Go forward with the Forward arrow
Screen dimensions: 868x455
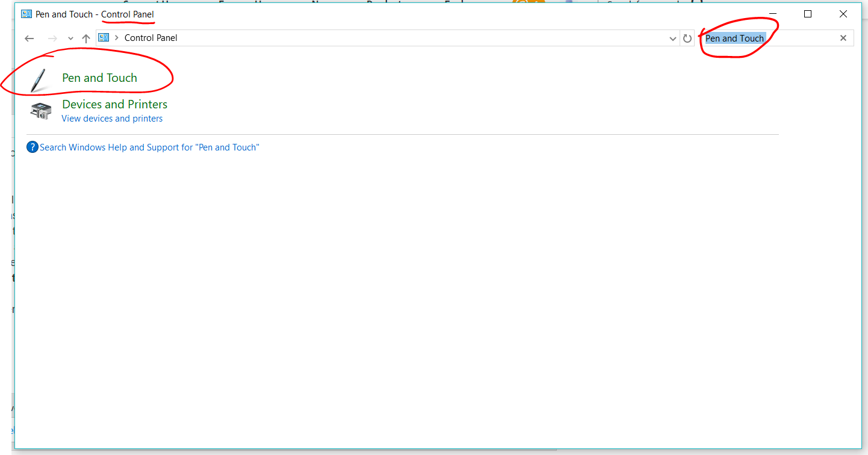point(52,39)
